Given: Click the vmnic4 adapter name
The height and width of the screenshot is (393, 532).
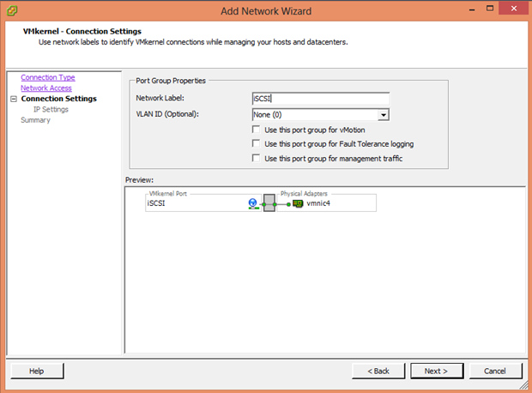Looking at the screenshot, I should tap(318, 203).
